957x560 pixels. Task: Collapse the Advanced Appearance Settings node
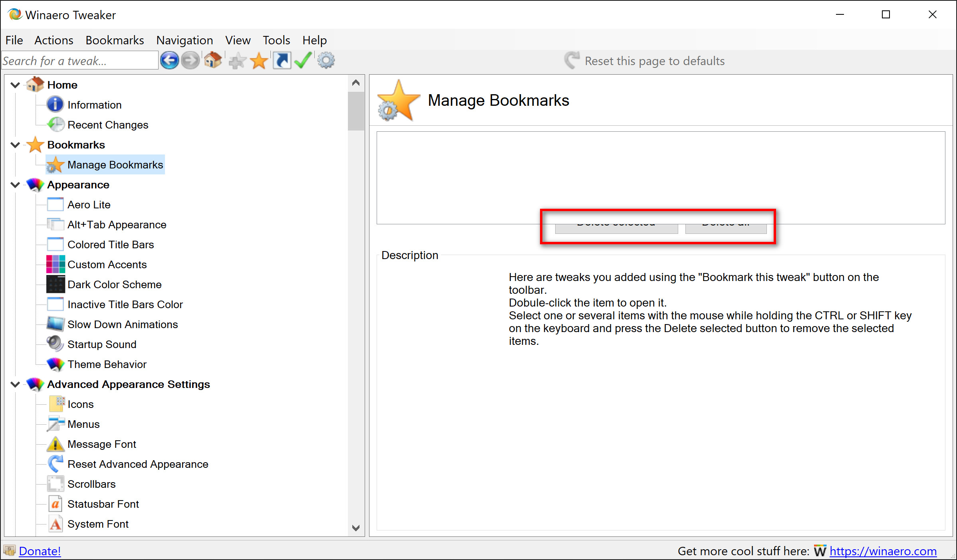pyautogui.click(x=15, y=384)
